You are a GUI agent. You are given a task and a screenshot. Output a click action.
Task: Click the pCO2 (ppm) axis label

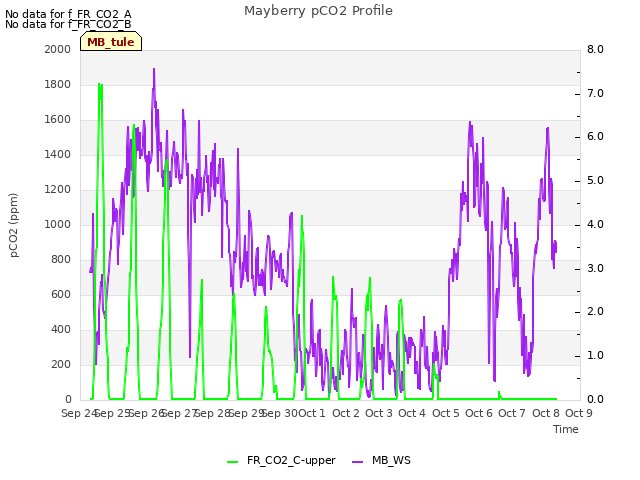coord(14,225)
